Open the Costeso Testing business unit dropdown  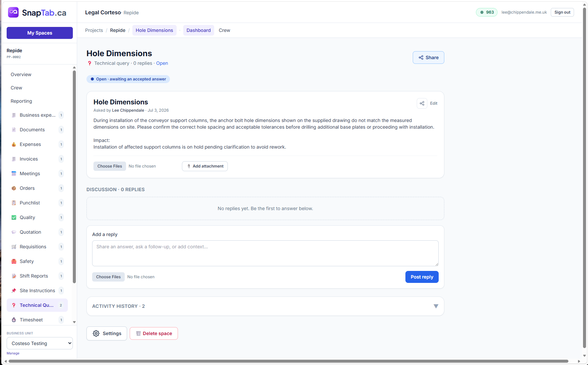point(40,343)
